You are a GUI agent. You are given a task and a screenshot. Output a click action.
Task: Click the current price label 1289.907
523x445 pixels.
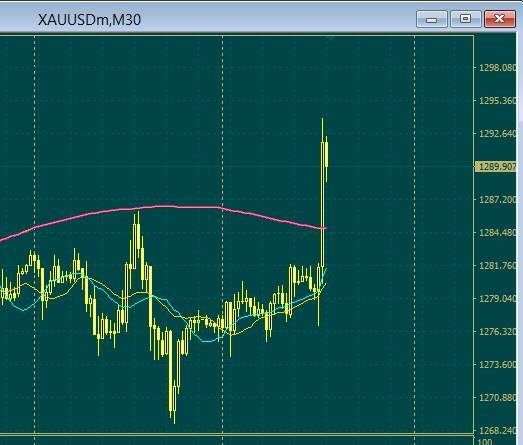point(497,166)
